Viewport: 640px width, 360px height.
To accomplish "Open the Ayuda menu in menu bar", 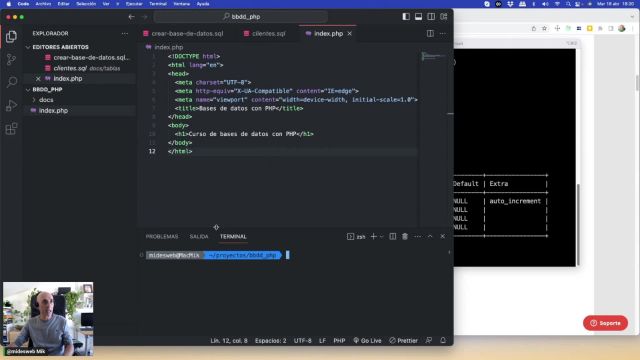I will 203,4.
